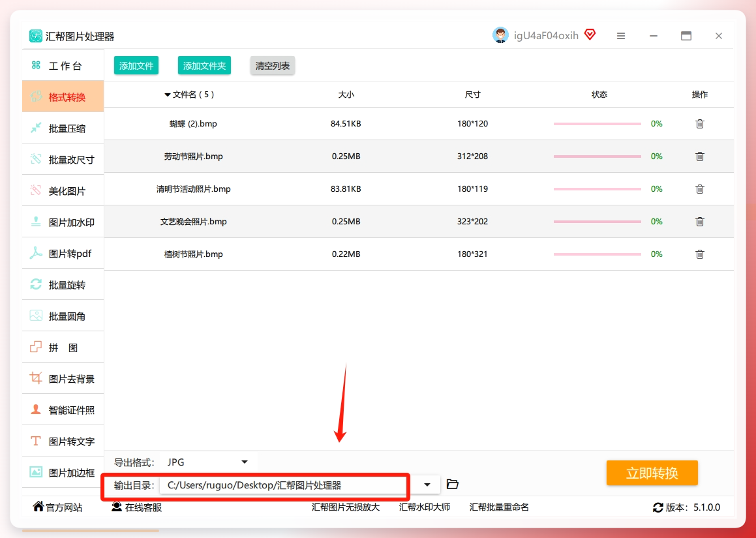Sort by the 文件名 column header triangle
Screen dimensions: 756x538
168,95
